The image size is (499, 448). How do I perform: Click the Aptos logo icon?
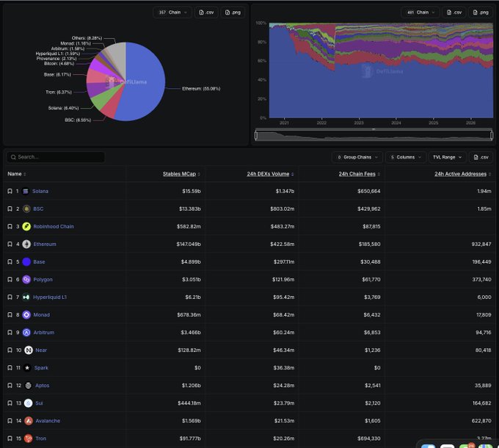point(29,386)
